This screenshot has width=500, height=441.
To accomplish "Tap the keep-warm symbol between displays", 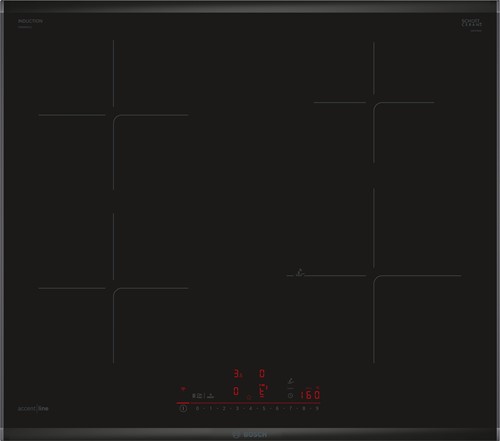I will tap(249, 397).
